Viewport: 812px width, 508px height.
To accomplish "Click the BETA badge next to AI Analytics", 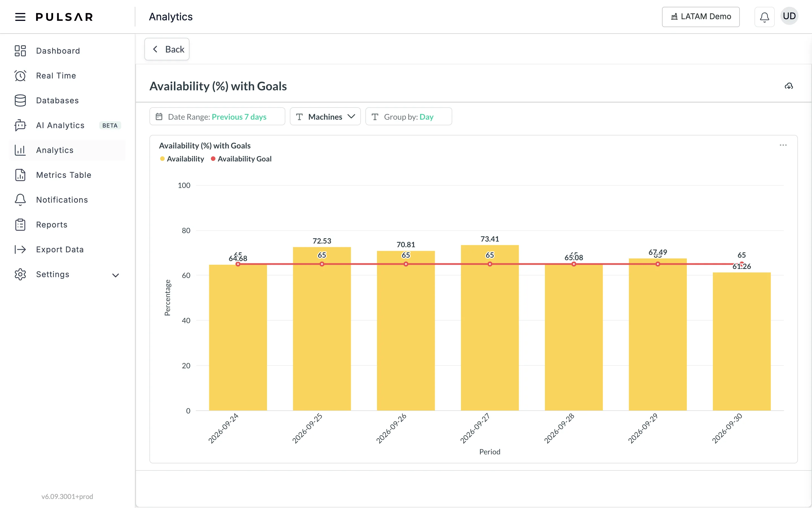I will tap(110, 125).
